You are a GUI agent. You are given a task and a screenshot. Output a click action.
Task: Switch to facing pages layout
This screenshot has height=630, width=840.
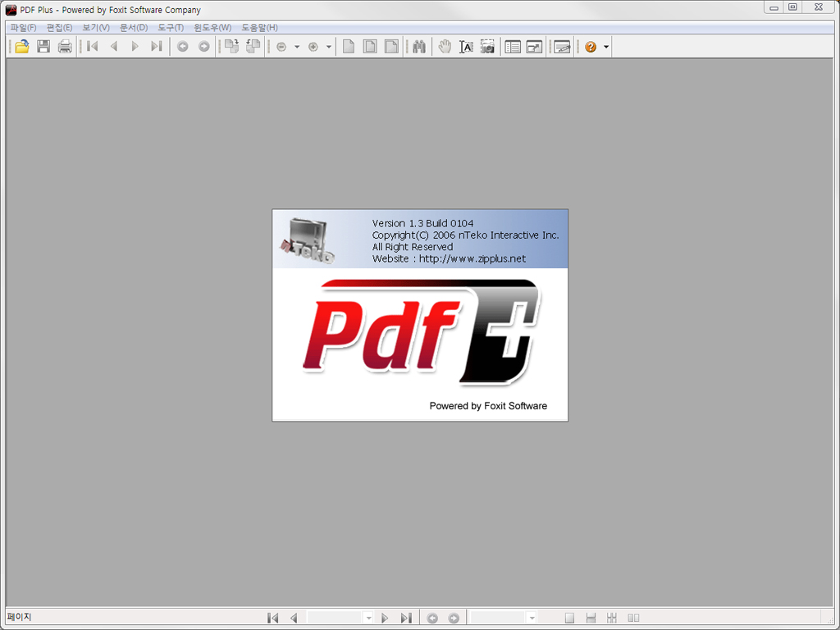point(633,619)
